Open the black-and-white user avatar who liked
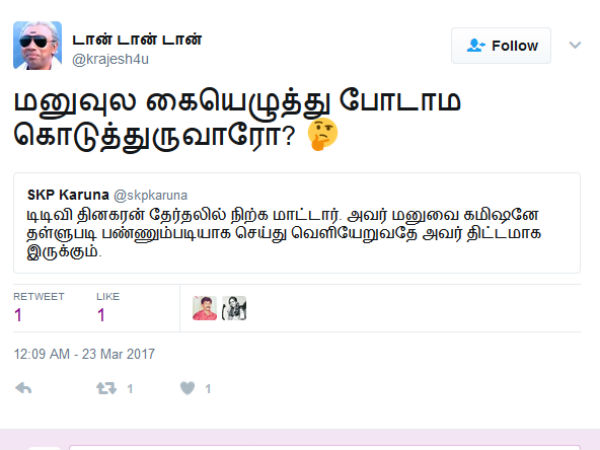The image size is (600, 450). coord(234,308)
